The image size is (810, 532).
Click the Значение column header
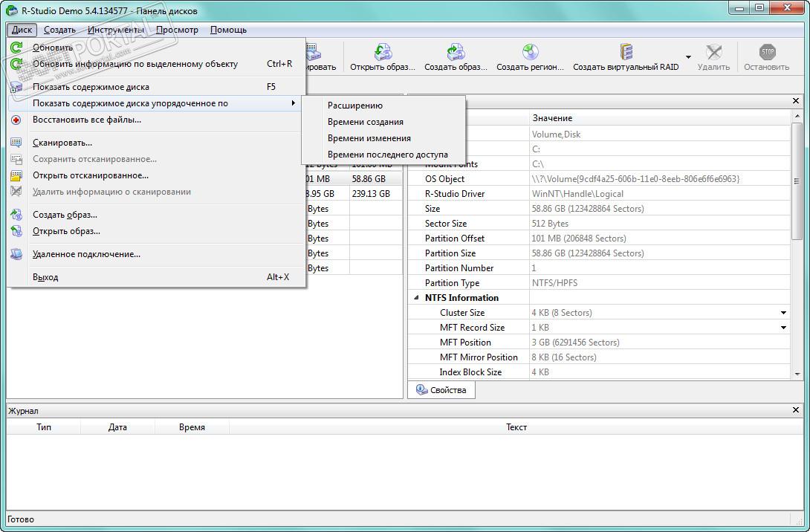(x=660, y=118)
